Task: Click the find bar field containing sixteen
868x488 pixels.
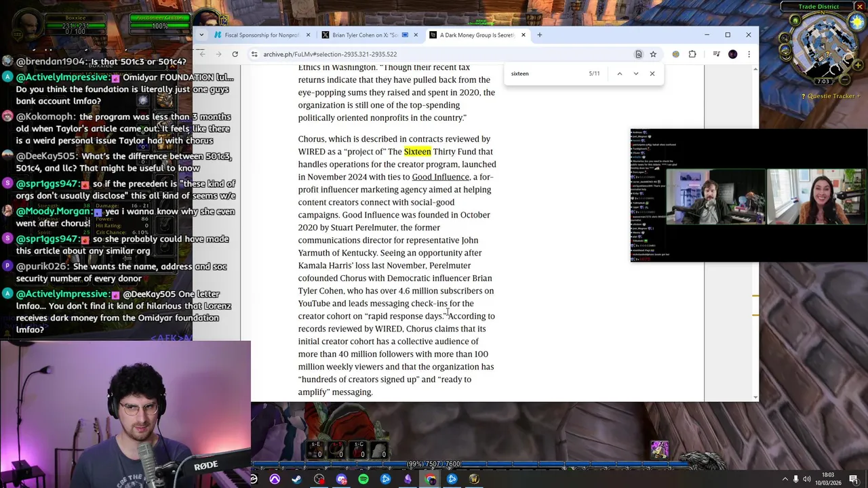Action: [x=547, y=73]
